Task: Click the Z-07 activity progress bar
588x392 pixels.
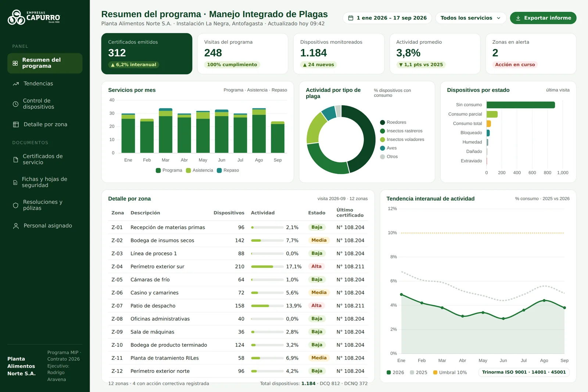Action: (x=267, y=306)
